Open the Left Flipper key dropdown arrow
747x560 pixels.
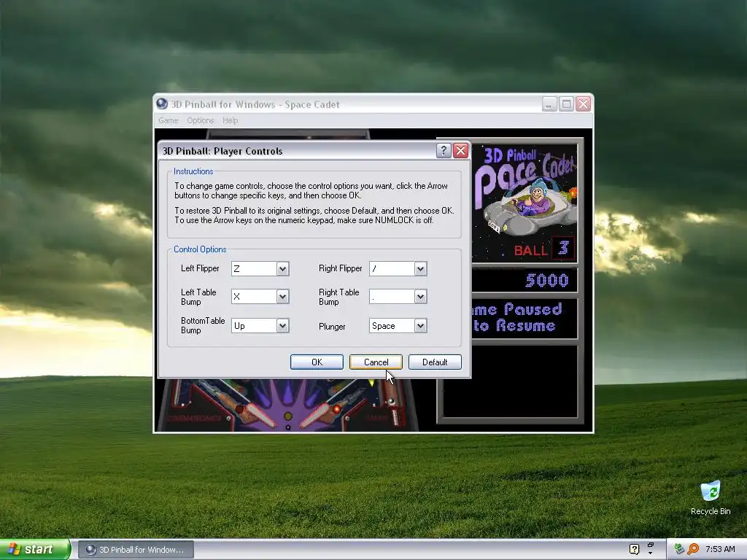click(282, 268)
